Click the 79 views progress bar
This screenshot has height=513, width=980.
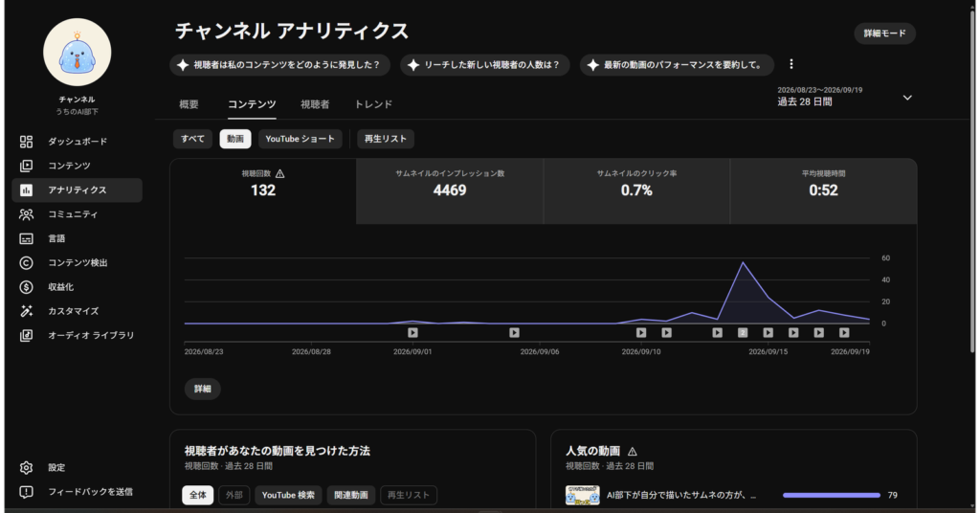(x=832, y=495)
